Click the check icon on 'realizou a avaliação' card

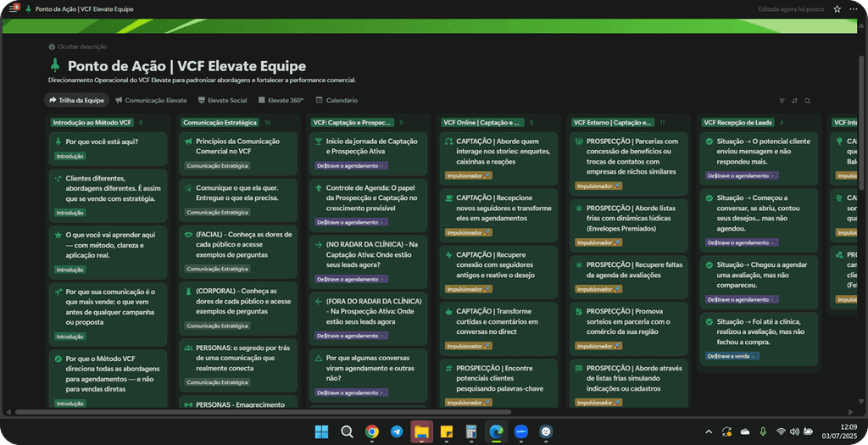pyautogui.click(x=709, y=321)
